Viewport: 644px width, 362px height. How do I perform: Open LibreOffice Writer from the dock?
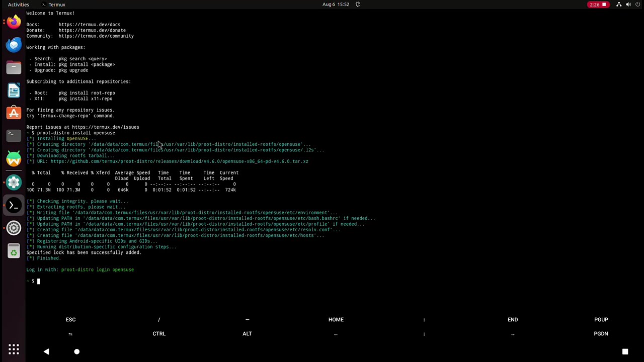pyautogui.click(x=14, y=90)
